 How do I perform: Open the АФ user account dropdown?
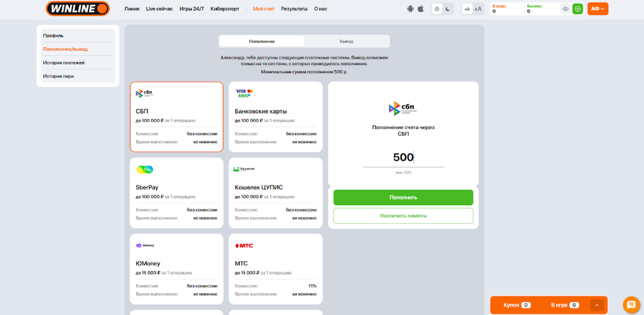coord(598,9)
